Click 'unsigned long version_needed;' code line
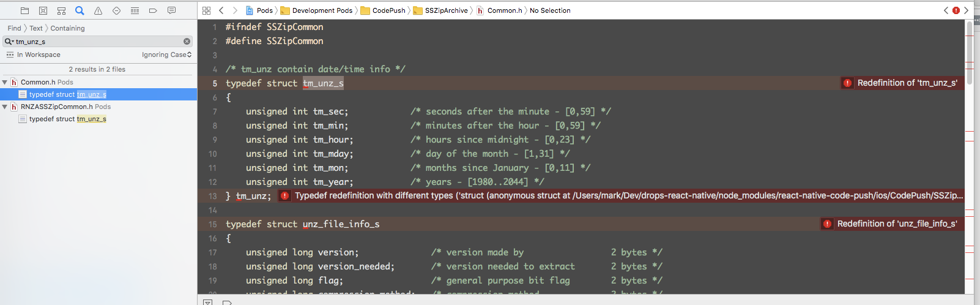The height and width of the screenshot is (305, 980). pos(321,266)
